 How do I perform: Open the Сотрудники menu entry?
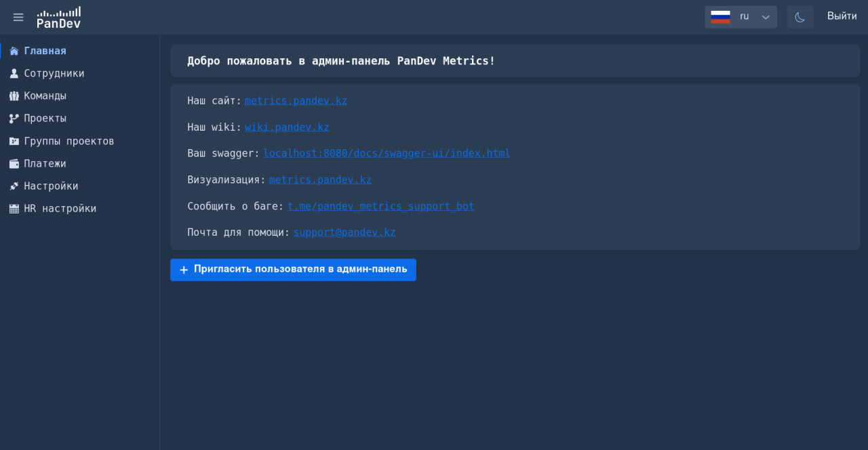coord(54,73)
